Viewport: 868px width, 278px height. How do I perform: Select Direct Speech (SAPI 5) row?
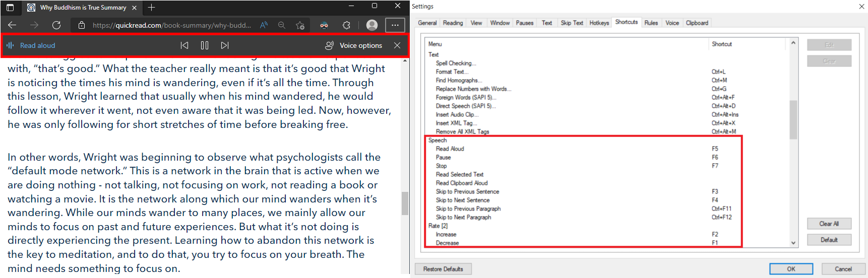click(x=607, y=106)
